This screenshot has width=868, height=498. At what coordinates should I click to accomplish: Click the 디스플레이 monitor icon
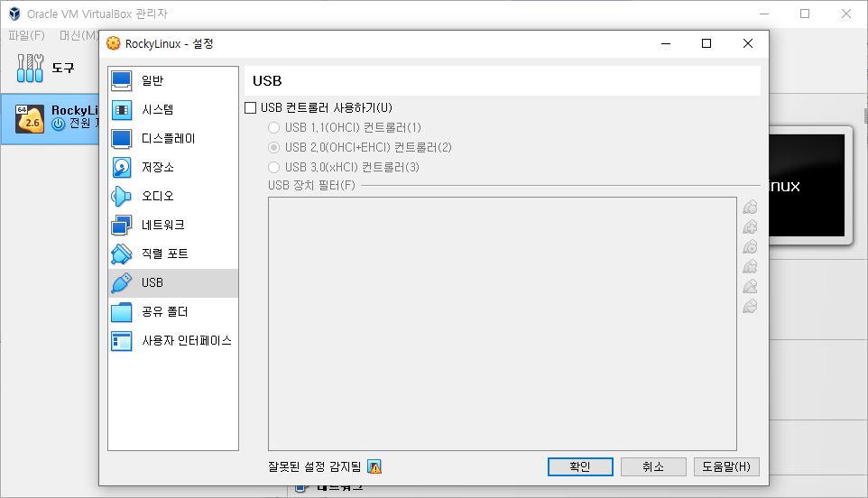coord(121,138)
